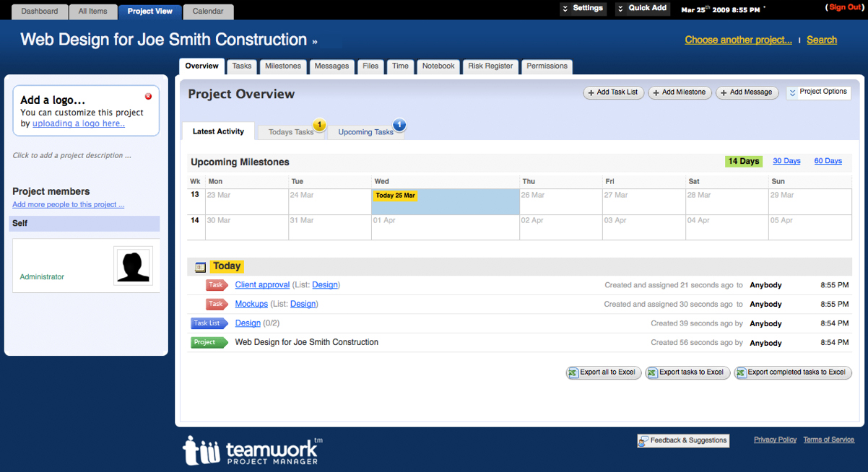Screen dimensions: 868x472
Task: Go to the Tasks tab
Action: pyautogui.click(x=242, y=66)
